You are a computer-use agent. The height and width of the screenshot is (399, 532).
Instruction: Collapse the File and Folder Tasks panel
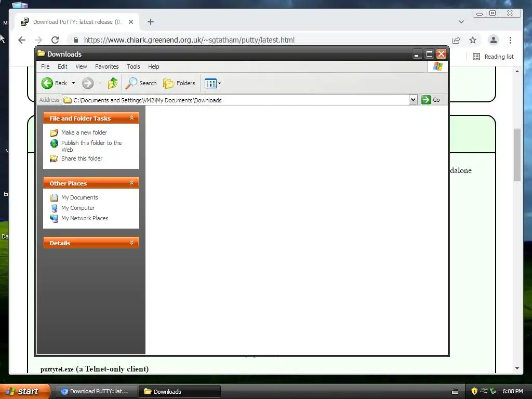pyautogui.click(x=132, y=118)
